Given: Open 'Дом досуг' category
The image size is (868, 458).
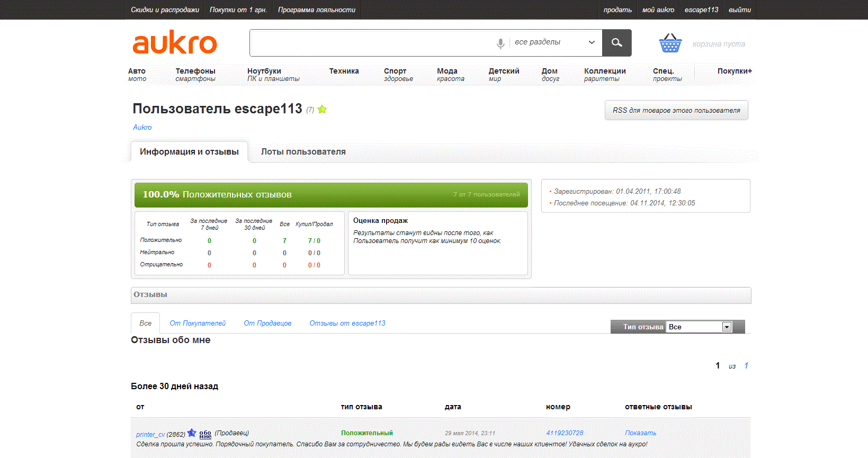Looking at the screenshot, I should click(550, 75).
